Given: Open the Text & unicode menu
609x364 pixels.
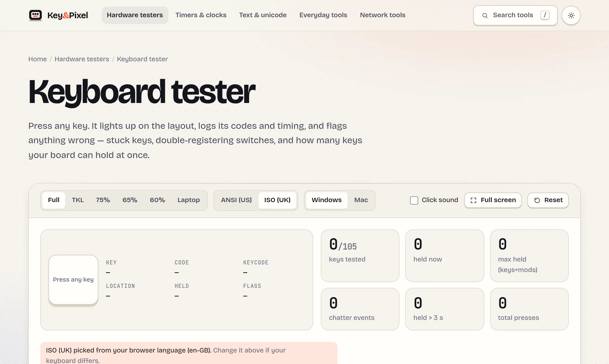Looking at the screenshot, I should [263, 15].
